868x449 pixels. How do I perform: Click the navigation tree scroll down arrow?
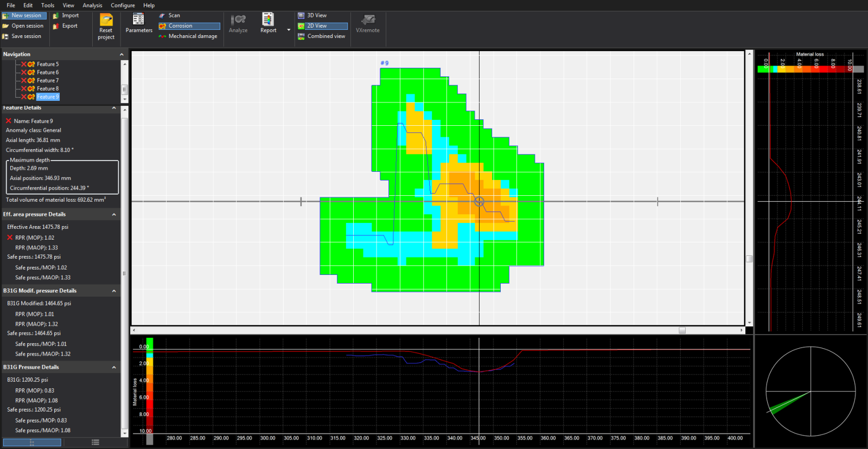tap(124, 99)
